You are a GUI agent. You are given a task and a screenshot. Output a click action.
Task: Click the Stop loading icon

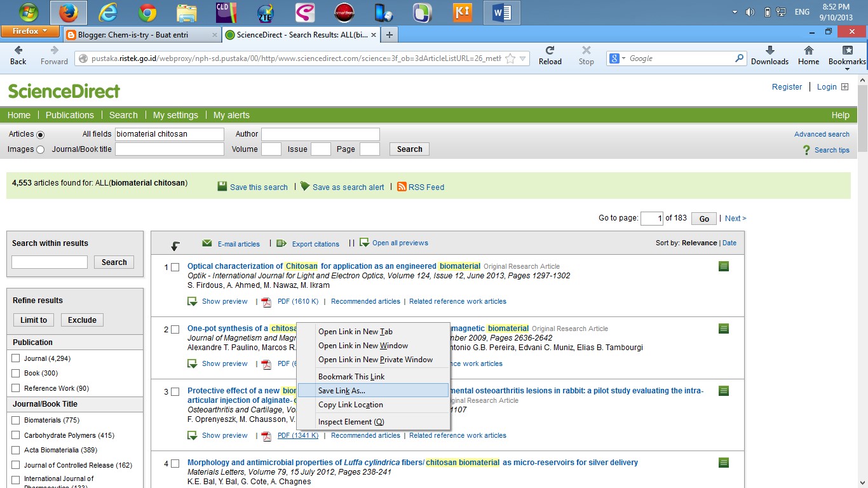(x=585, y=54)
